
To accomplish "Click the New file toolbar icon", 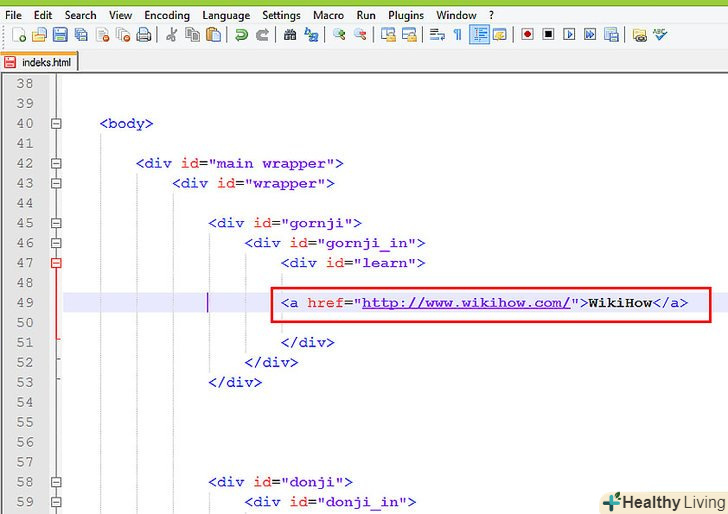I will [x=20, y=35].
